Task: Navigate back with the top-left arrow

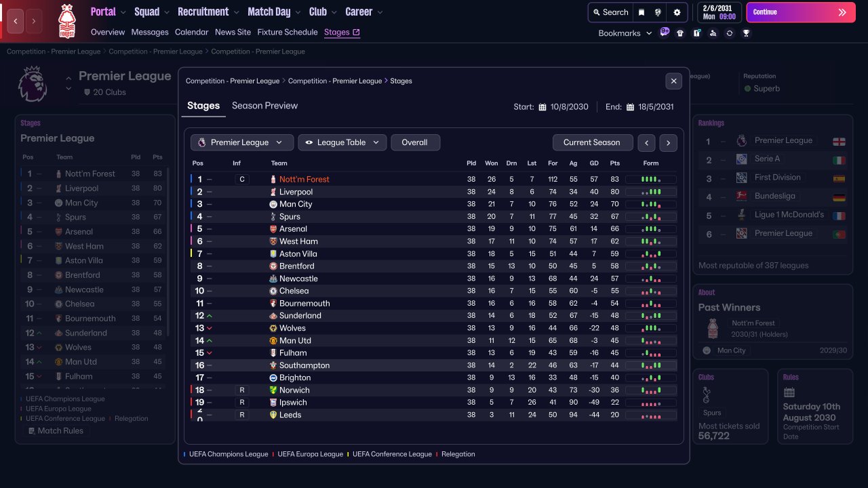Action: tap(15, 21)
